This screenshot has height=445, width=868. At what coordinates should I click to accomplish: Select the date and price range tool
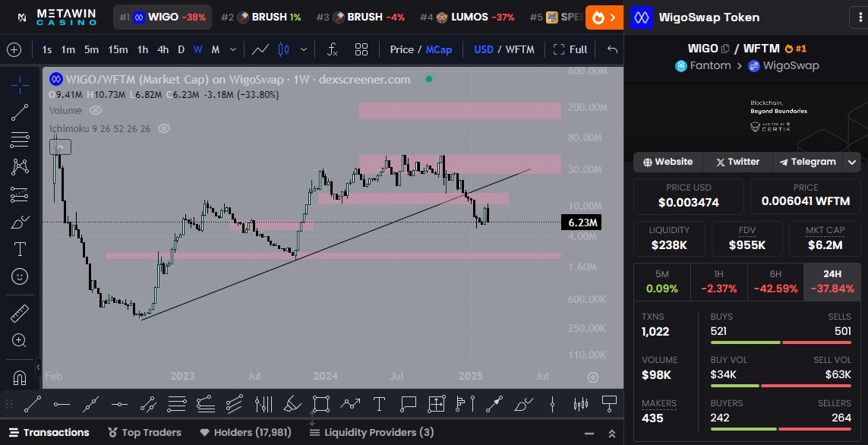tap(437, 405)
